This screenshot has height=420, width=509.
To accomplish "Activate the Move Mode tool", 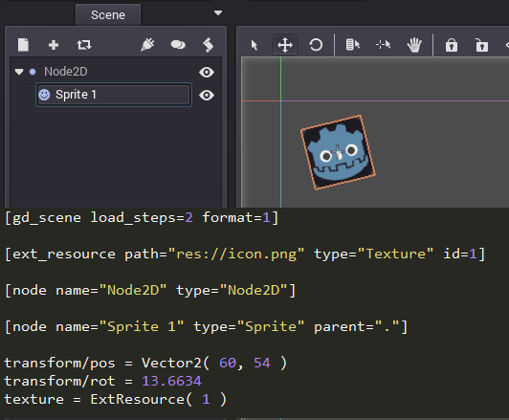I will click(285, 45).
